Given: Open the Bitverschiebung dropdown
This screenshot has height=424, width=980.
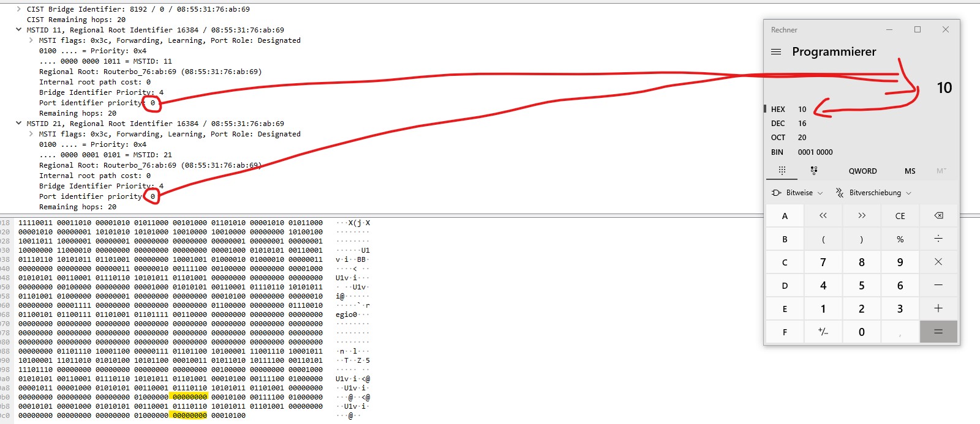Looking at the screenshot, I should coord(873,193).
